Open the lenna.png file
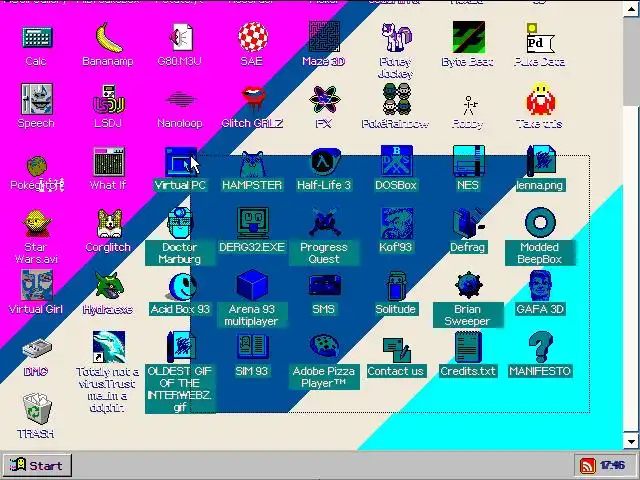This screenshot has height=480, width=640. point(540,161)
